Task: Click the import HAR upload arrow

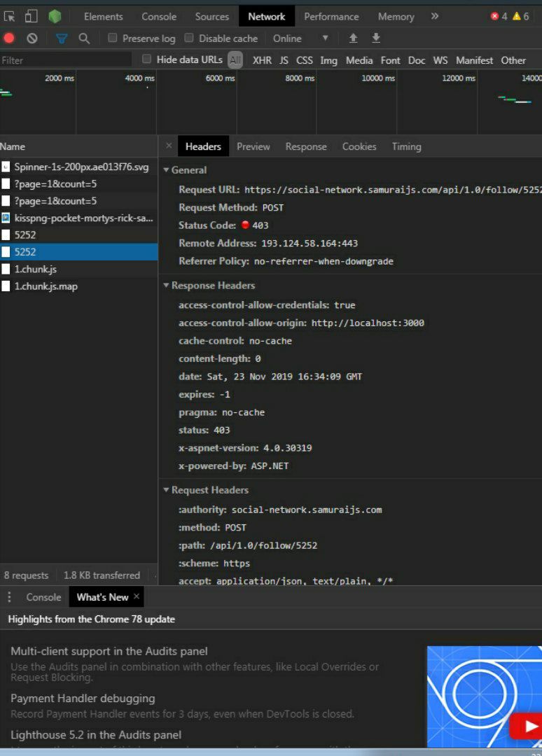Action: pyautogui.click(x=354, y=38)
